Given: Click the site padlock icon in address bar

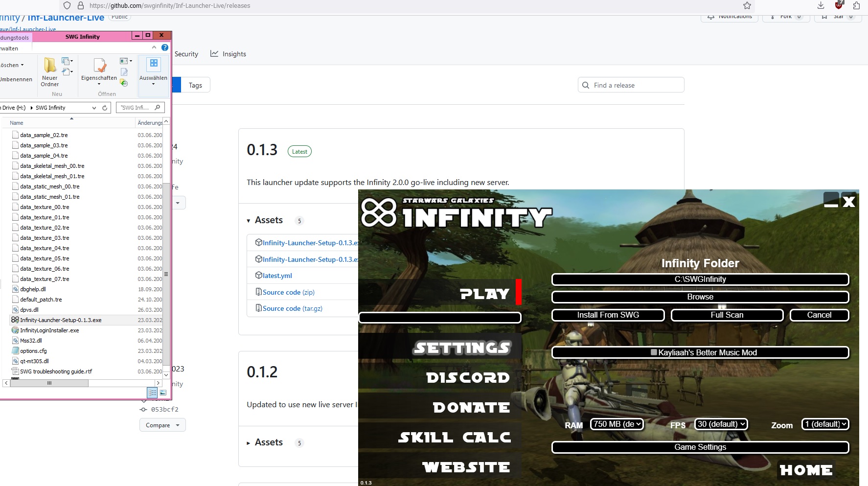Looking at the screenshot, I should [x=81, y=6].
